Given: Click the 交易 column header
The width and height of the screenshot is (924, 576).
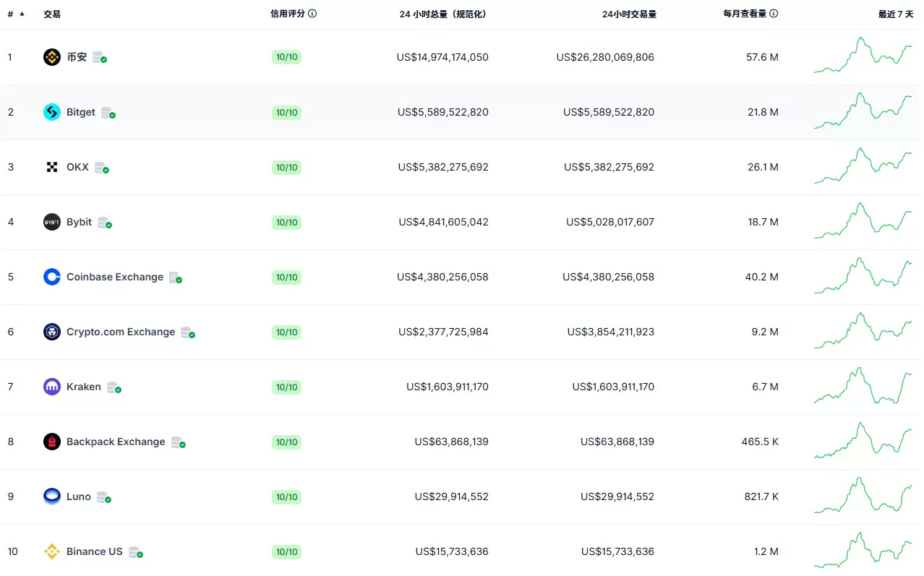Looking at the screenshot, I should [52, 14].
